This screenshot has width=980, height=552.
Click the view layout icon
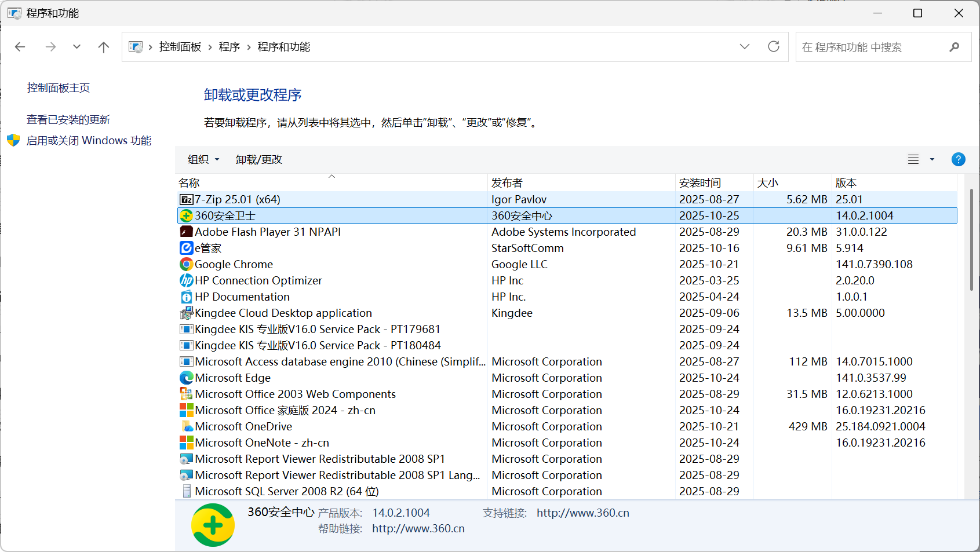point(913,159)
